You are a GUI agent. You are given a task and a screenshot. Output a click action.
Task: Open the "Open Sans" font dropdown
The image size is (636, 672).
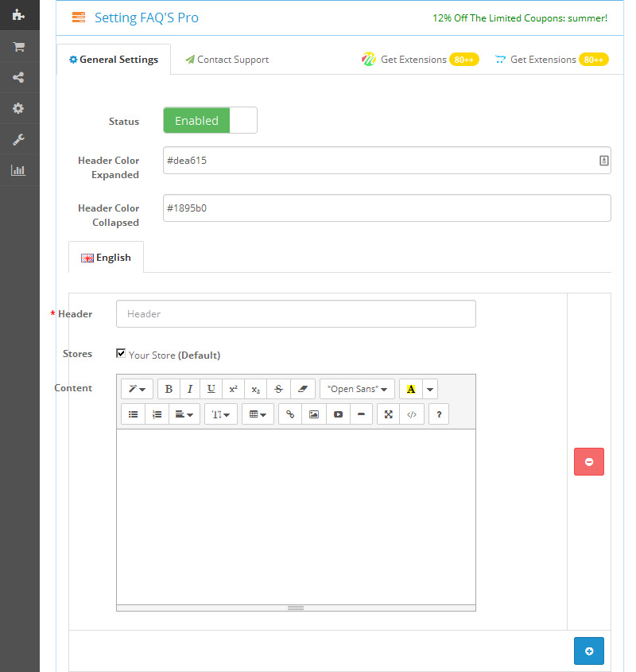point(357,389)
